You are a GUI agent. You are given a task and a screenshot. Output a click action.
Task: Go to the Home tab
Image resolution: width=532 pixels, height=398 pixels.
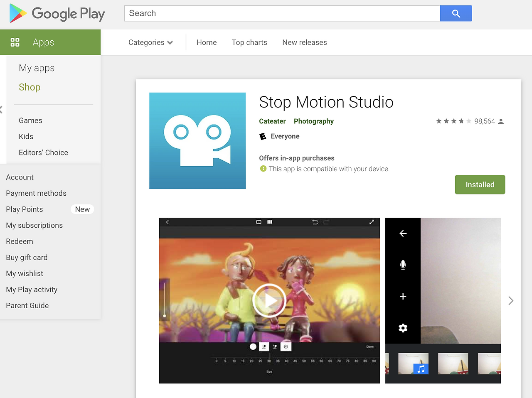pos(207,42)
